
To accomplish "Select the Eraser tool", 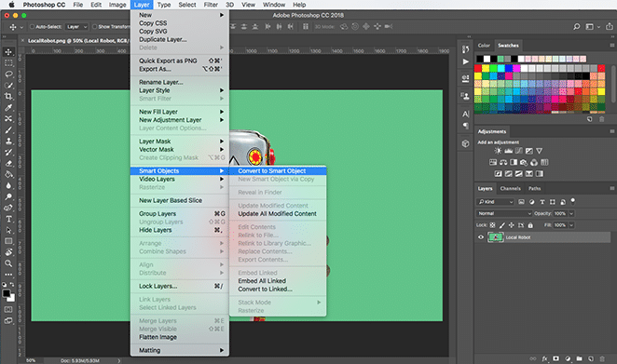I will pos(8,163).
